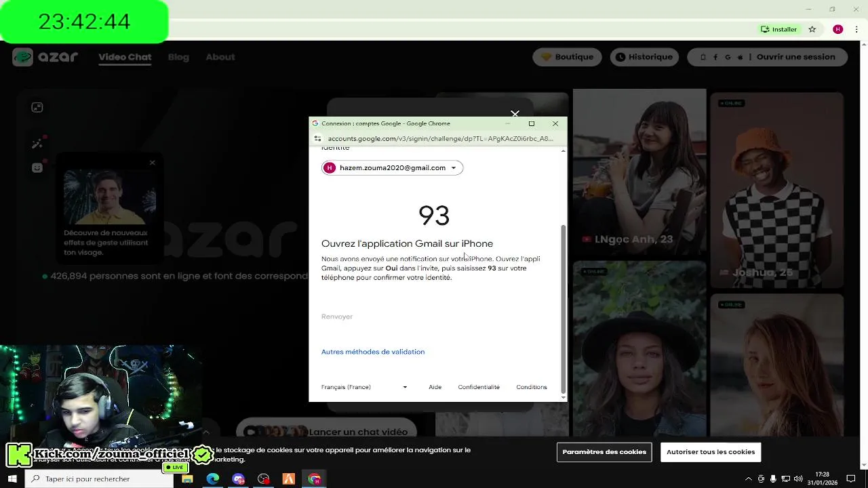Expand the hazem.zouma2020 account selector
The height and width of the screenshot is (488, 868).
click(392, 167)
